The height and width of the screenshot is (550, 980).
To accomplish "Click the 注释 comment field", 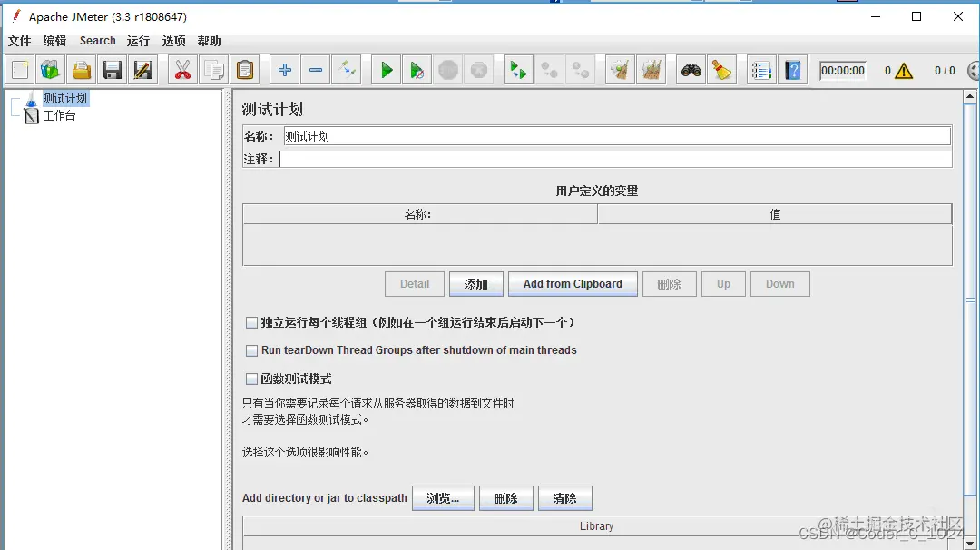I will 615,159.
